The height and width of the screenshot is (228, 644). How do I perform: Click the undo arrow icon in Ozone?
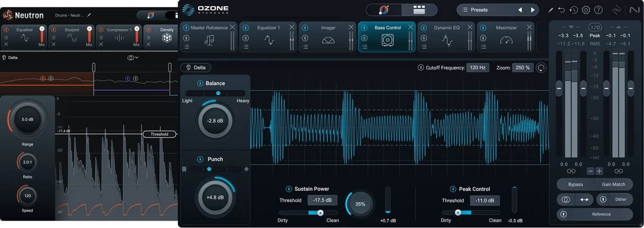(562, 10)
